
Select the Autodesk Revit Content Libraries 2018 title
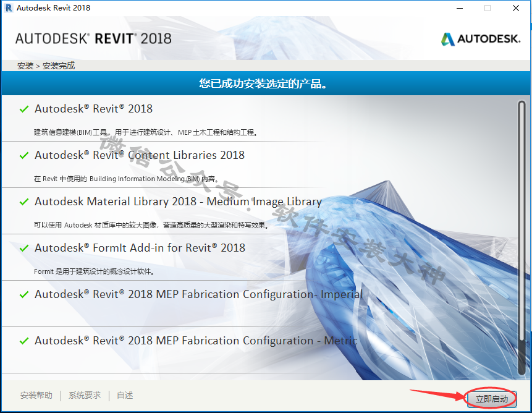[140, 155]
